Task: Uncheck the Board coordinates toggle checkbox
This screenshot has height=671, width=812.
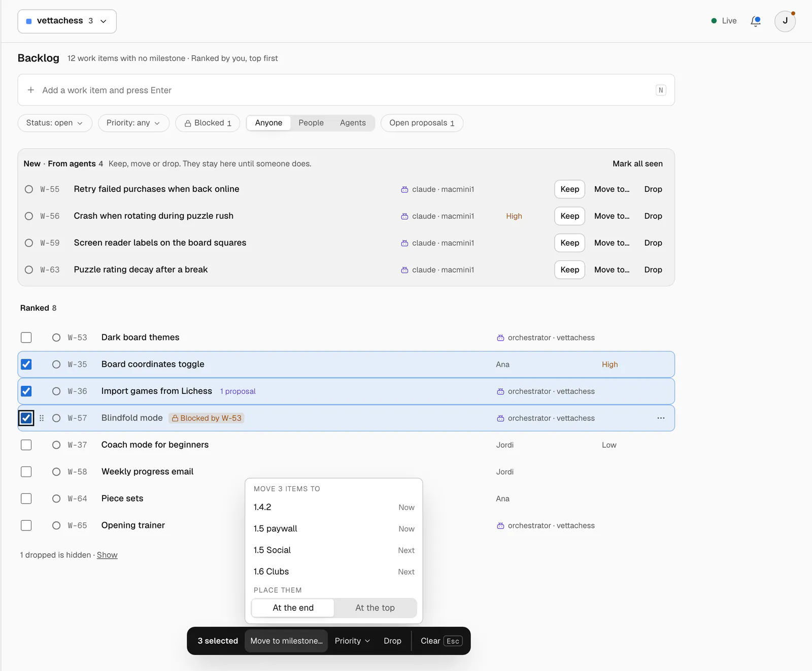Action: [26, 364]
